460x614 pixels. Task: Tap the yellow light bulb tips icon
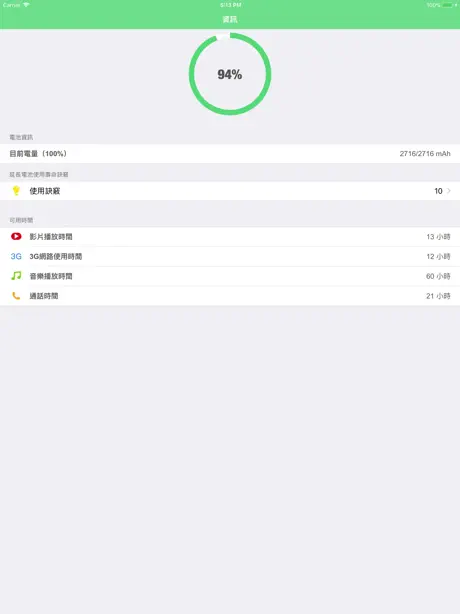point(16,191)
